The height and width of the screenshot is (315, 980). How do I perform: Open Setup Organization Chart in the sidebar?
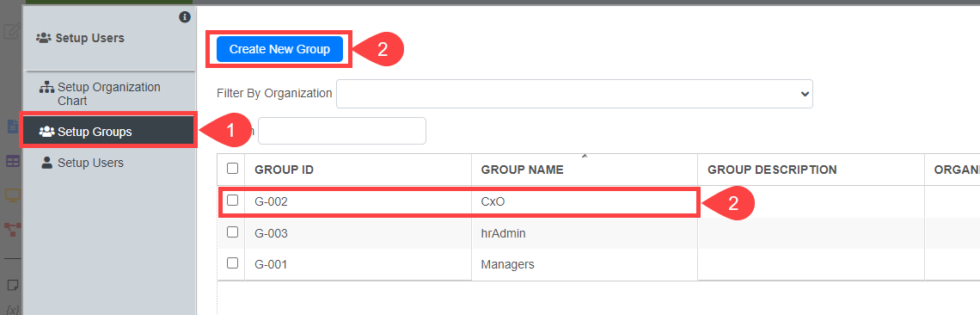point(109,94)
